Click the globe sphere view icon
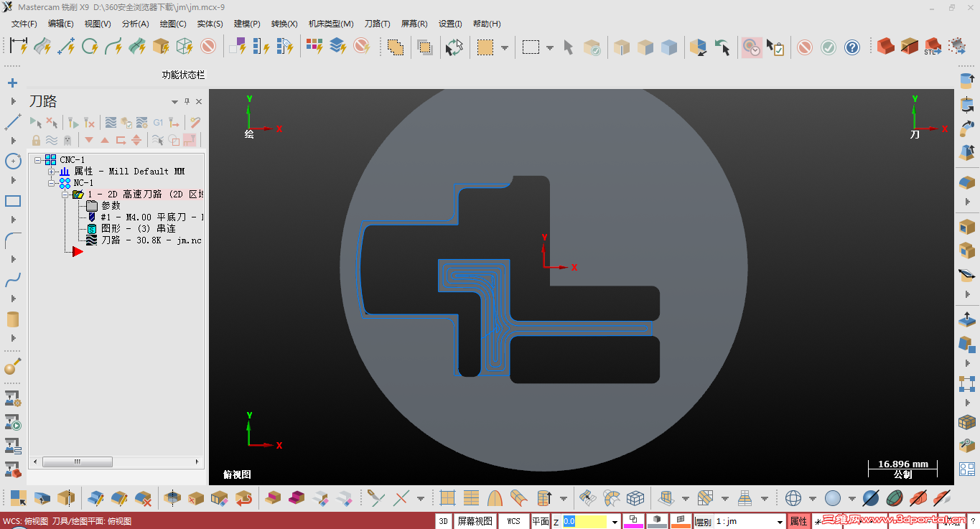 point(793,498)
